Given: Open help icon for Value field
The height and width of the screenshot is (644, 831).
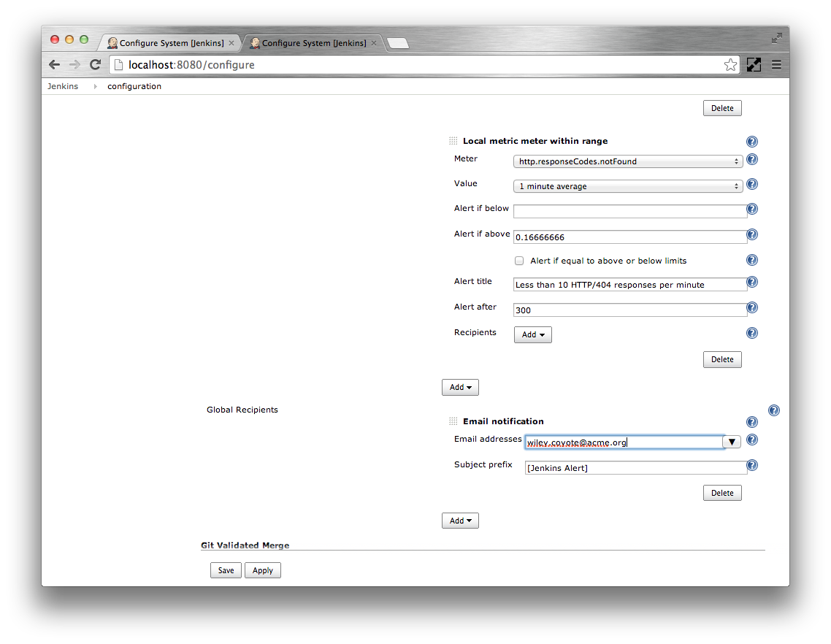Looking at the screenshot, I should 751,184.
